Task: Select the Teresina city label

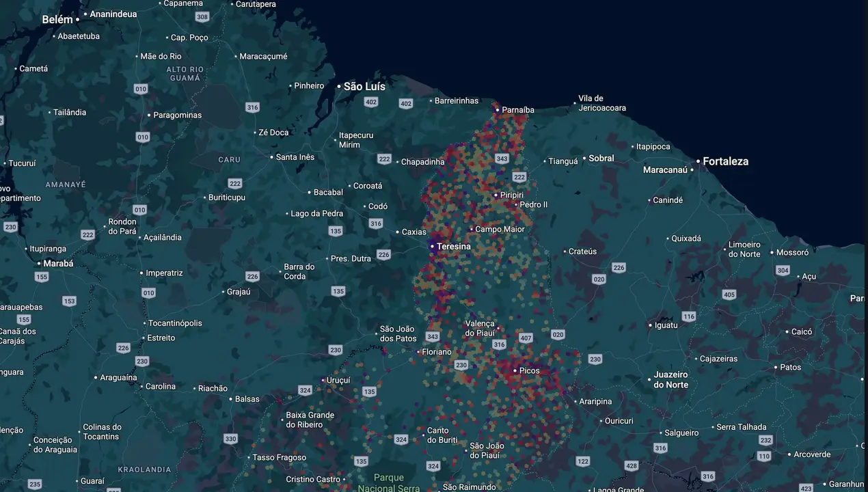Action: pyautogui.click(x=454, y=247)
